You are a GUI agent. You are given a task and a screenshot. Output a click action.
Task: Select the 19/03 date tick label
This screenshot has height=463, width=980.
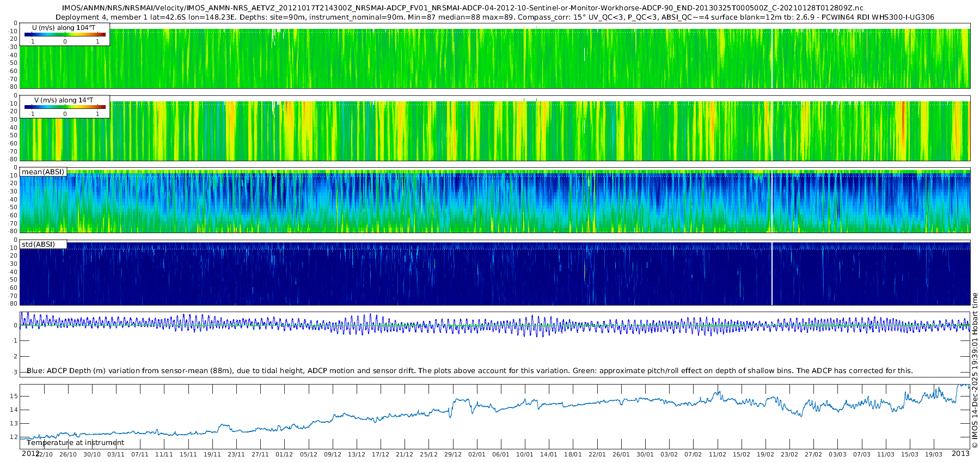(934, 454)
